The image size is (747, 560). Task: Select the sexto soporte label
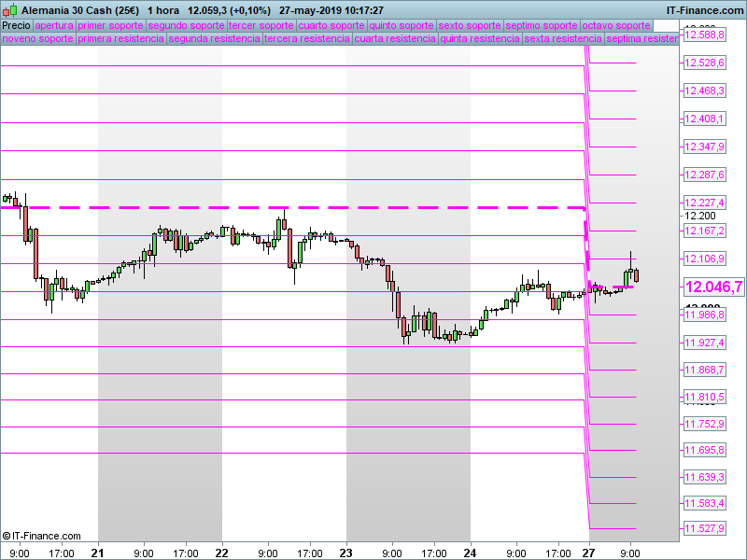(470, 25)
